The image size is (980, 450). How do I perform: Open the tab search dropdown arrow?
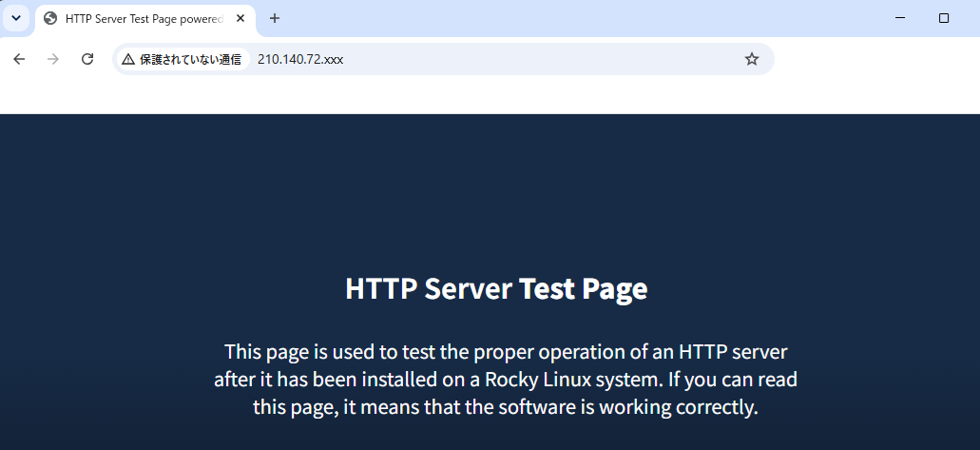click(16, 18)
